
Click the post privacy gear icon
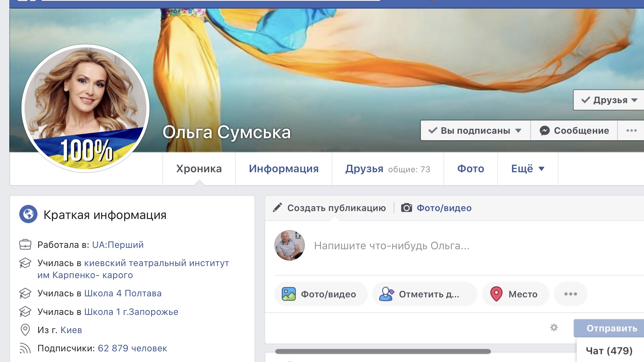coord(554,328)
